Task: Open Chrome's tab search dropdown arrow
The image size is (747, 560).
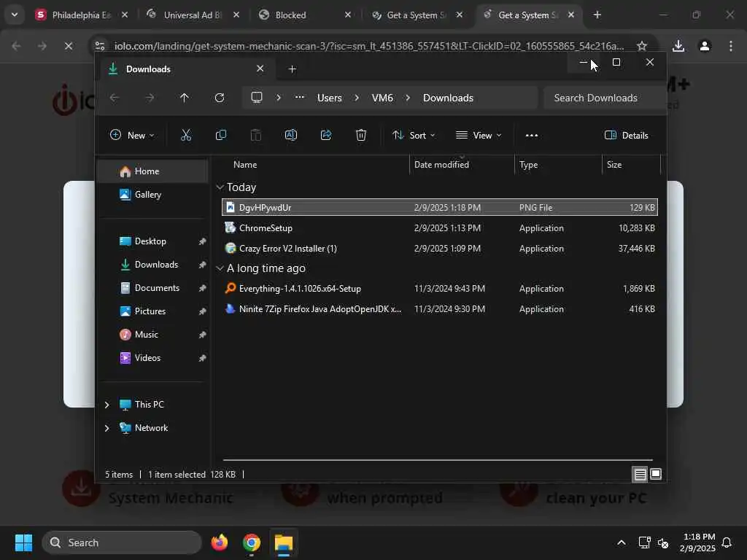Action: pos(15,15)
